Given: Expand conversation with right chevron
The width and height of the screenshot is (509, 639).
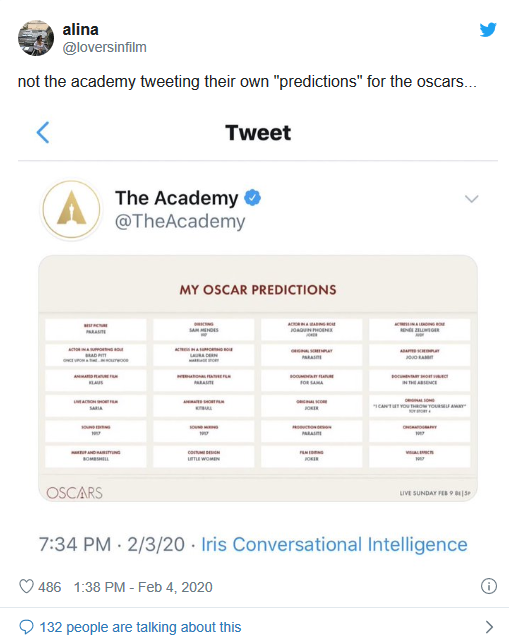Looking at the screenshot, I should pos(489,627).
